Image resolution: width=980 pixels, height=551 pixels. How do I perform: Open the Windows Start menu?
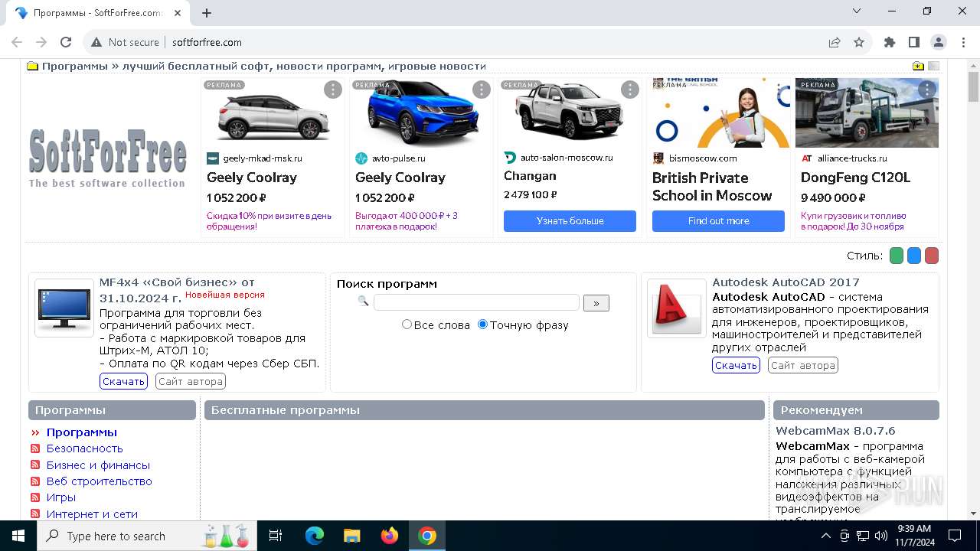(18, 536)
